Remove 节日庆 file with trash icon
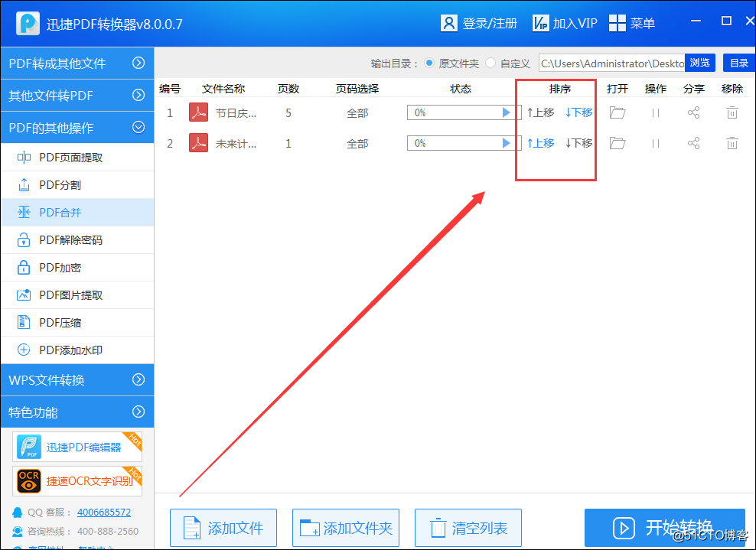 (732, 112)
